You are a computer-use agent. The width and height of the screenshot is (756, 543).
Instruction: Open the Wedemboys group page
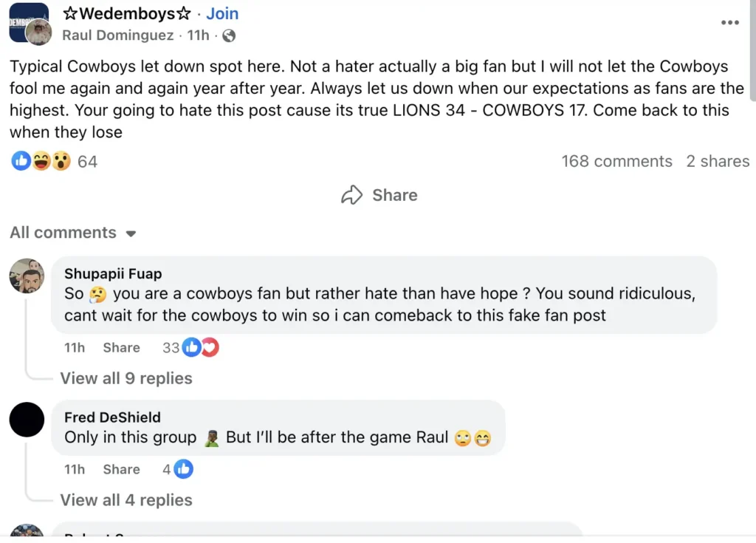pos(126,13)
